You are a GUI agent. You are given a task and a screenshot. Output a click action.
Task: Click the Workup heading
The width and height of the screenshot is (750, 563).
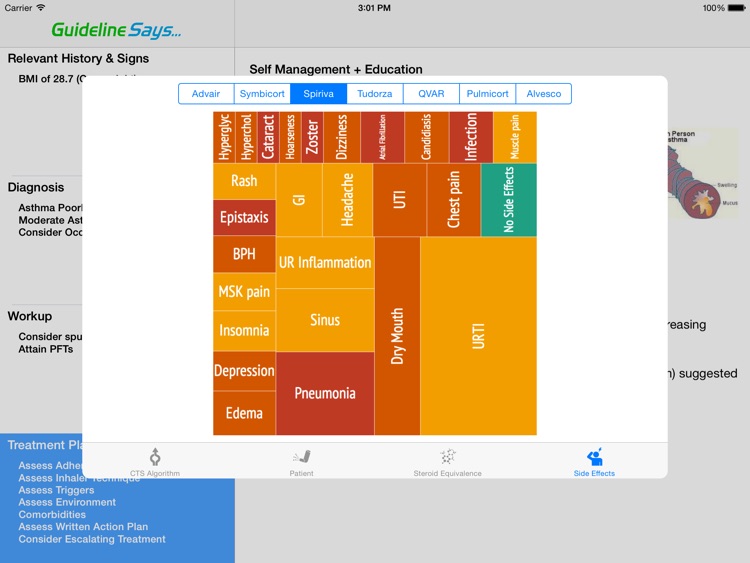coord(30,316)
